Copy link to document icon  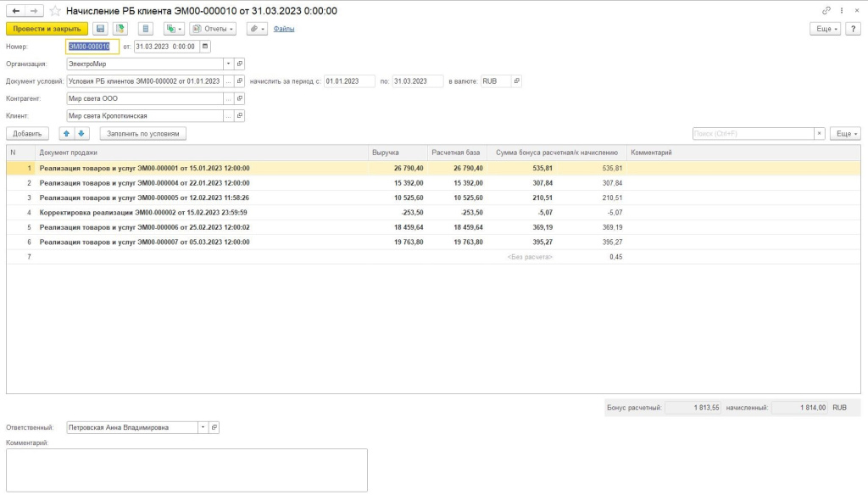[x=826, y=11]
